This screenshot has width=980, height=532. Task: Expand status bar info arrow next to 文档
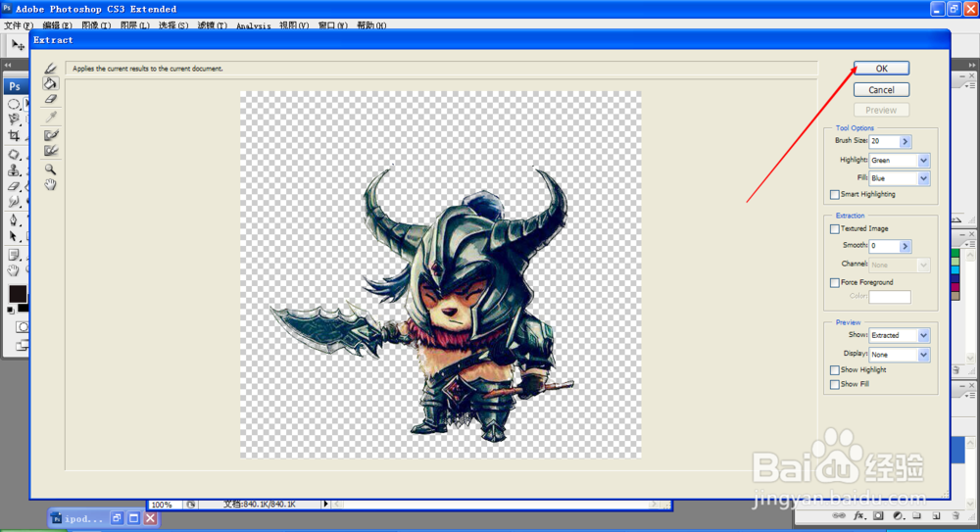[x=325, y=504]
